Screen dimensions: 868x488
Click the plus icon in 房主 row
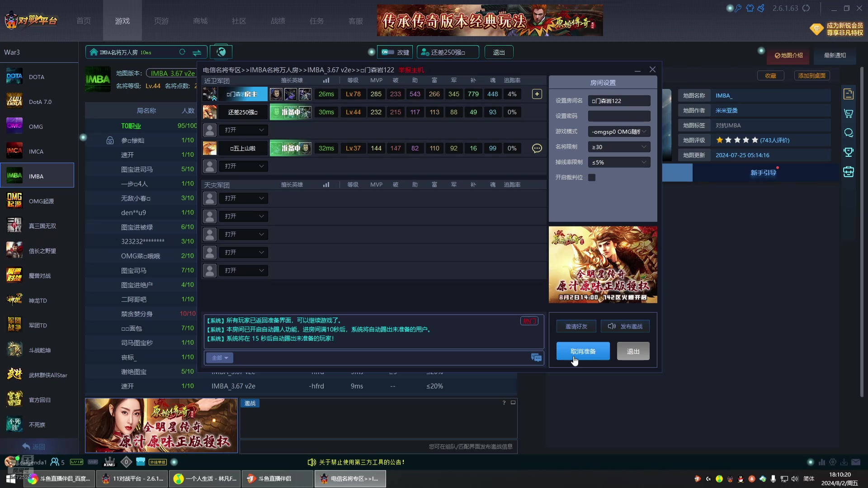(x=537, y=94)
